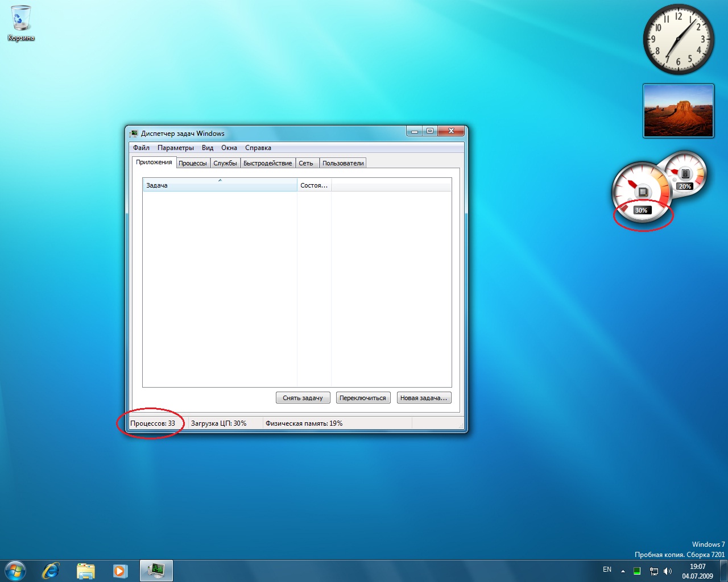Launch Internet Explorer from the taskbar
Viewport: 728px width, 582px height.
pyautogui.click(x=51, y=571)
